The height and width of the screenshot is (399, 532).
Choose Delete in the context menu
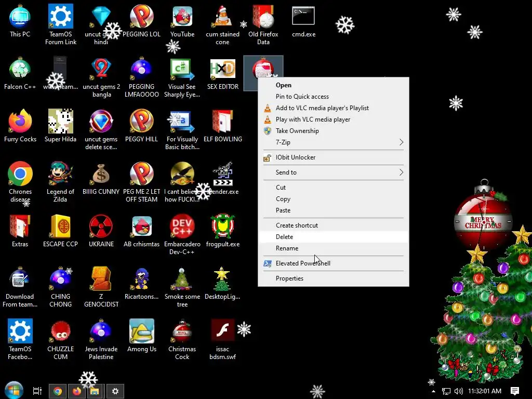[x=333, y=237]
